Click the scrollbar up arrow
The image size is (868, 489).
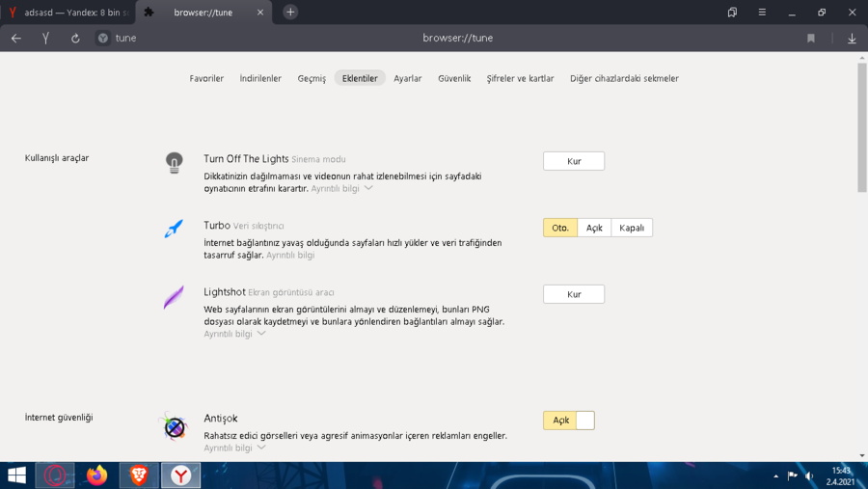(x=862, y=58)
